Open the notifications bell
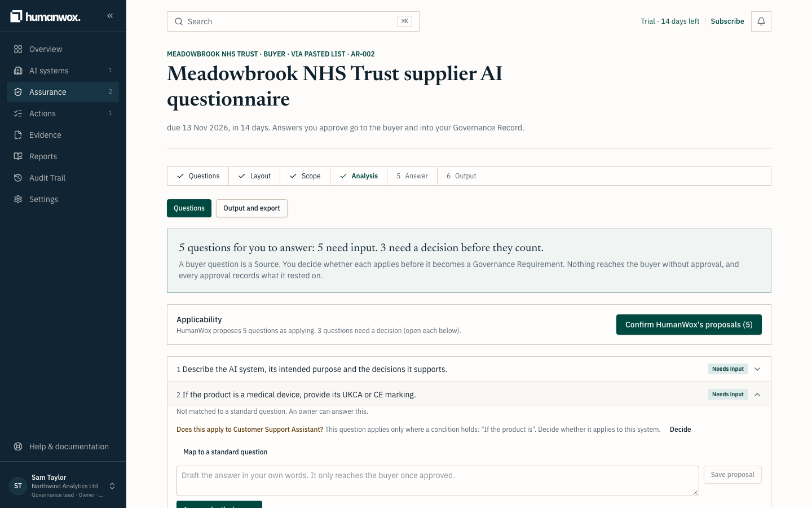Screen dimensions: 812x508 tap(761, 21)
